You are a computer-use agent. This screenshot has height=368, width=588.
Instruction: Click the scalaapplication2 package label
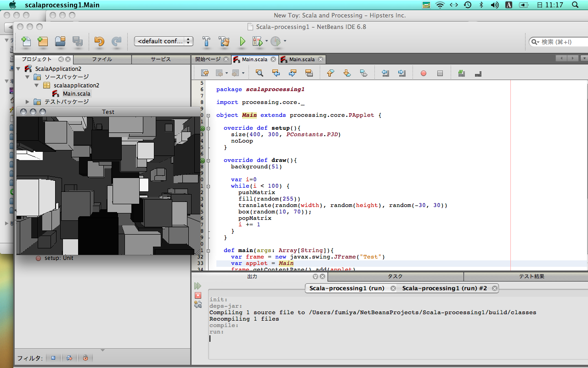[76, 86]
